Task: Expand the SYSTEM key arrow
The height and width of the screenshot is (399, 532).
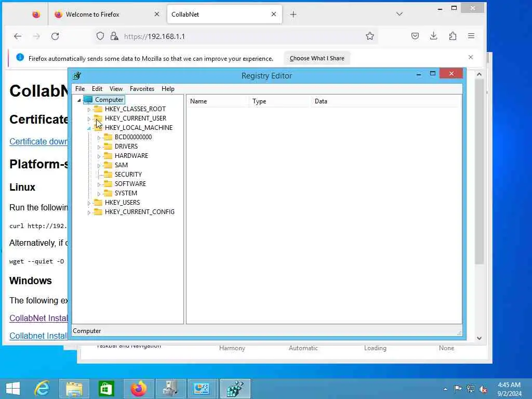Action: (x=99, y=194)
